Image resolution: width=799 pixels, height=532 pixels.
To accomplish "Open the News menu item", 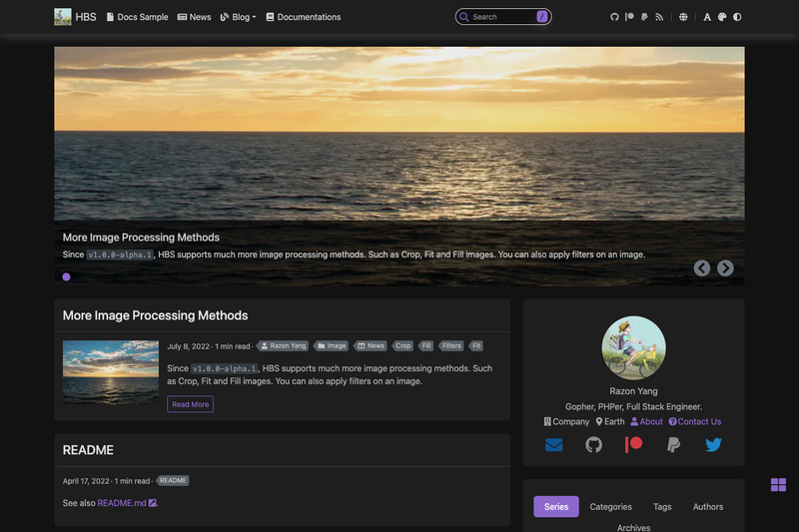I will [194, 17].
